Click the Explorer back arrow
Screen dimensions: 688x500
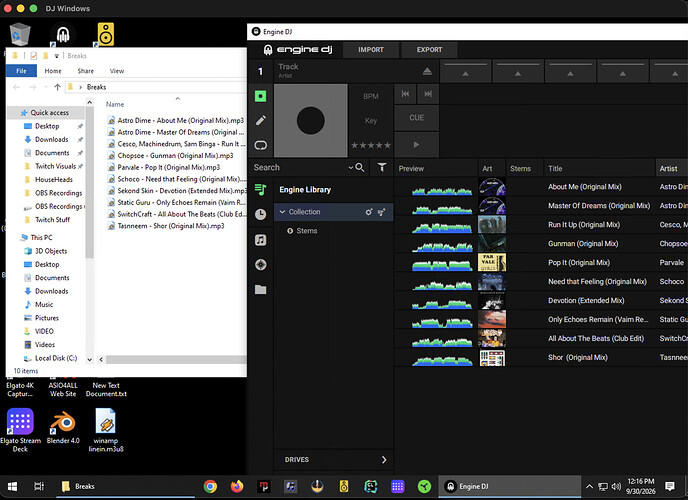[17, 87]
